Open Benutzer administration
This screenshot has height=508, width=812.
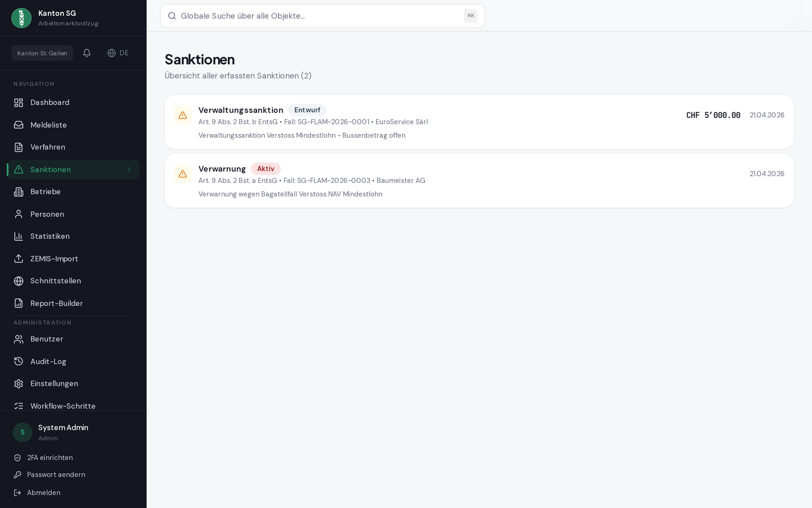click(73, 339)
